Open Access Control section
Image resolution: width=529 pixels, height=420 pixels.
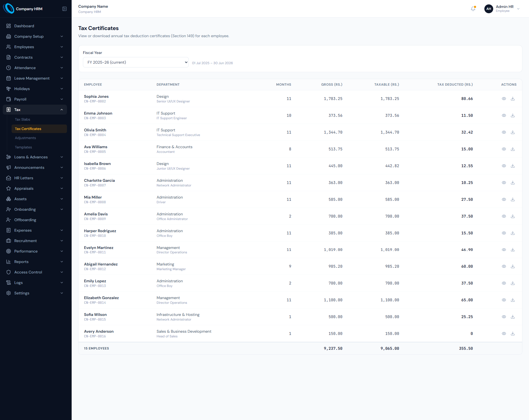(x=35, y=272)
